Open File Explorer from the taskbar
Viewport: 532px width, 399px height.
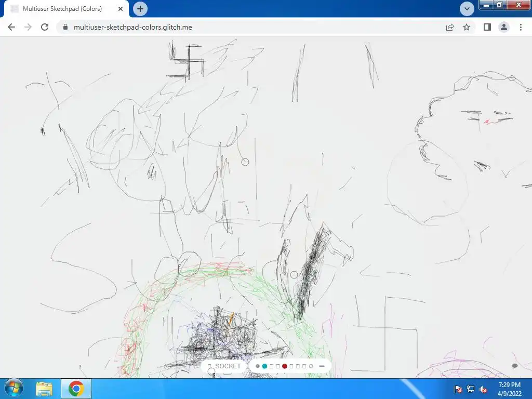pos(44,389)
